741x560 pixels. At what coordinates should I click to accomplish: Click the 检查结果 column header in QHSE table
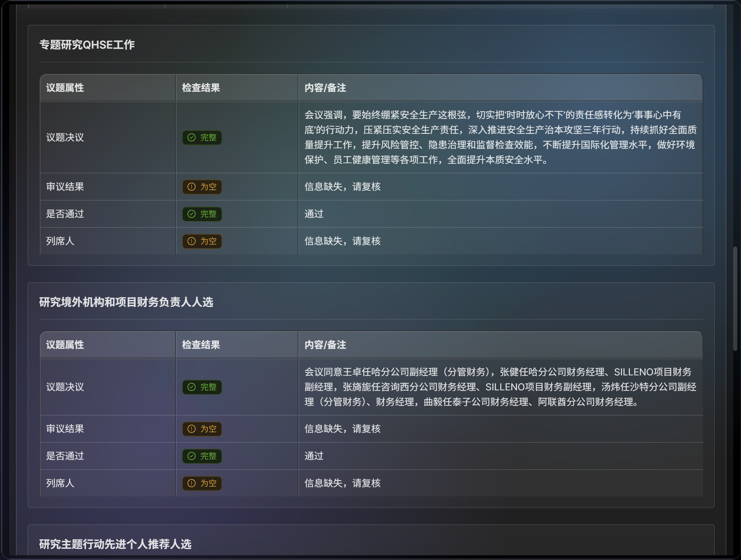click(x=201, y=88)
